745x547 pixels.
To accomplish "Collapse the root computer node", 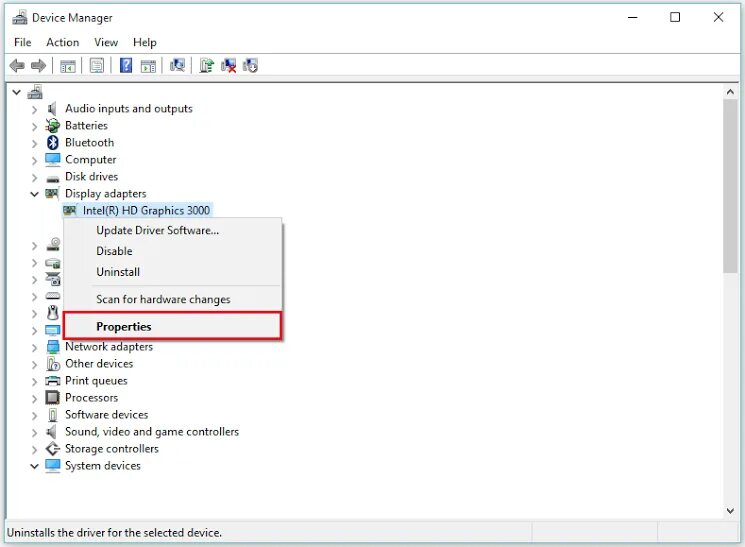I will (17, 92).
